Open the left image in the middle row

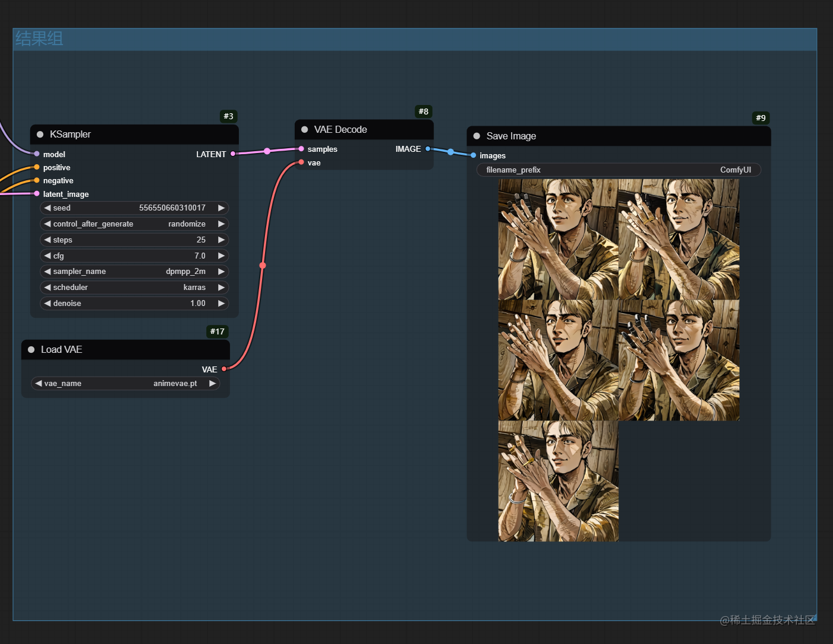pos(558,361)
